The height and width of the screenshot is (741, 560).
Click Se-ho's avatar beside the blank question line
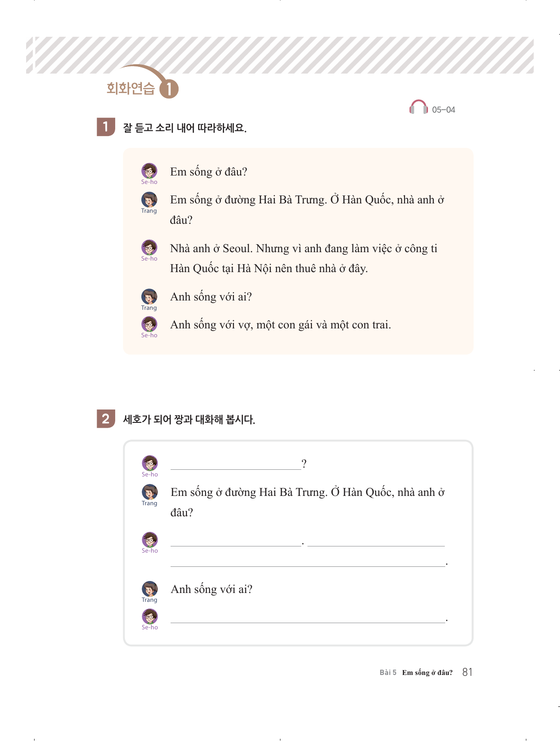pyautogui.click(x=150, y=463)
